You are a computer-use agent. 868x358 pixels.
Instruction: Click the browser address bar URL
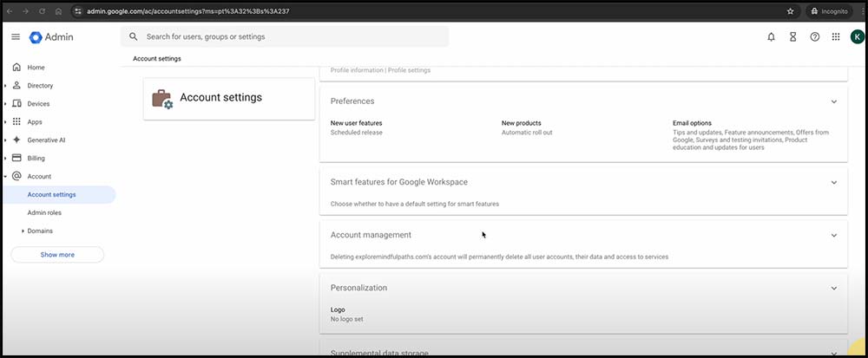[x=188, y=11]
